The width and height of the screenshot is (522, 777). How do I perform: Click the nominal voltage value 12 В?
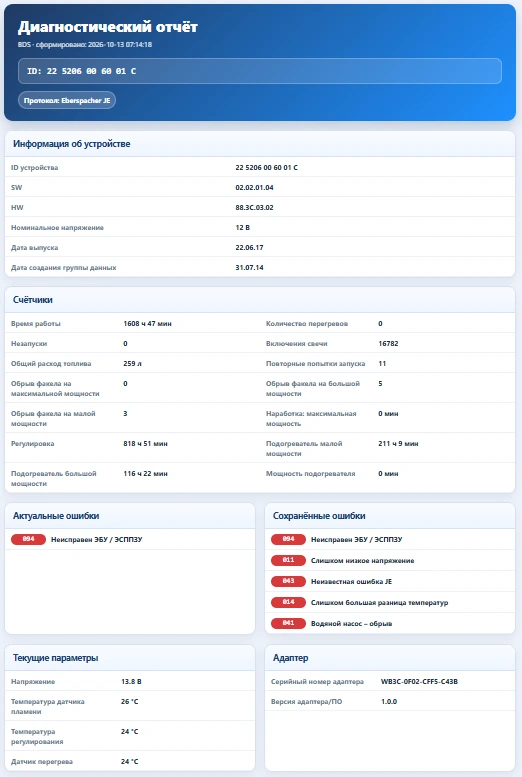(242, 227)
